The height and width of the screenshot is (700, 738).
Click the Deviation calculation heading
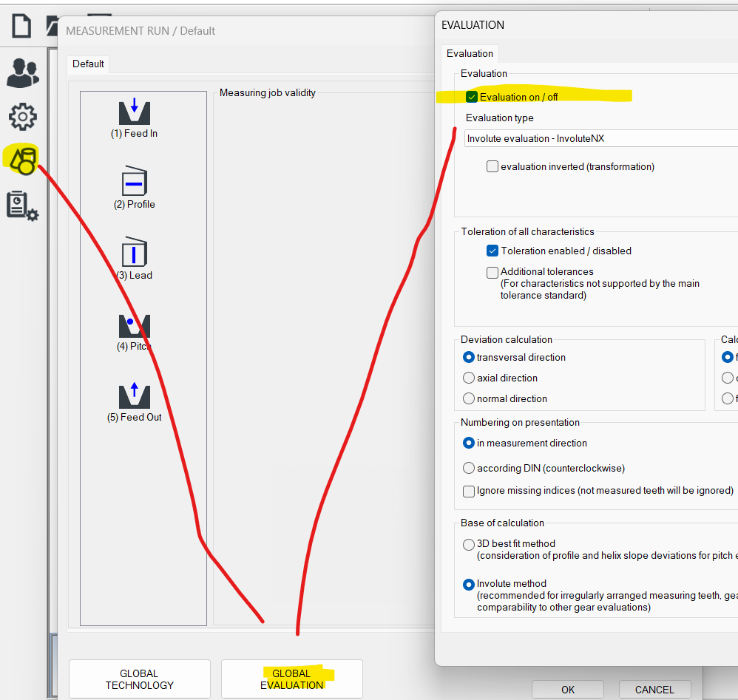click(506, 339)
